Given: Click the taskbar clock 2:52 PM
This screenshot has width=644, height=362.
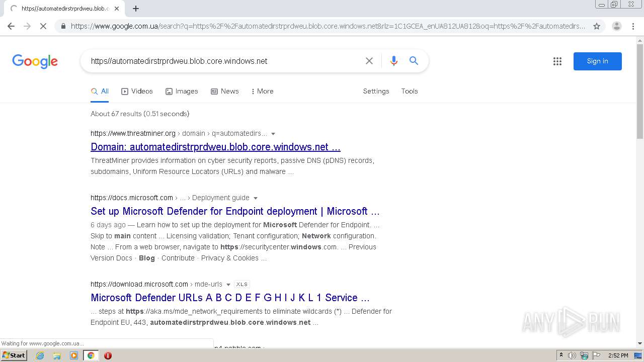Looking at the screenshot, I should coord(618,355).
